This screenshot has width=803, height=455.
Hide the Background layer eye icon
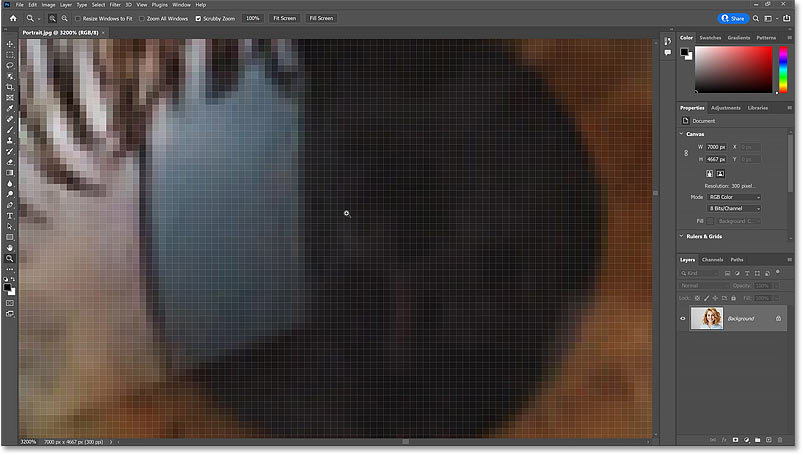[x=683, y=319]
